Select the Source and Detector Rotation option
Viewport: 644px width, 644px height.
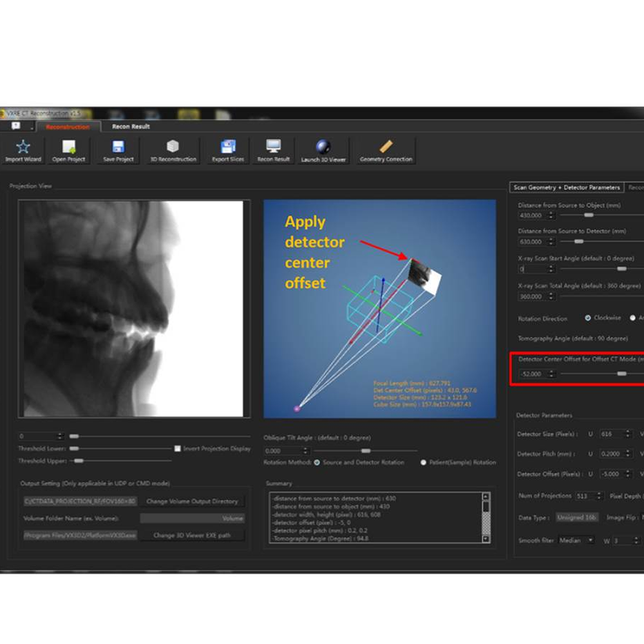317,462
